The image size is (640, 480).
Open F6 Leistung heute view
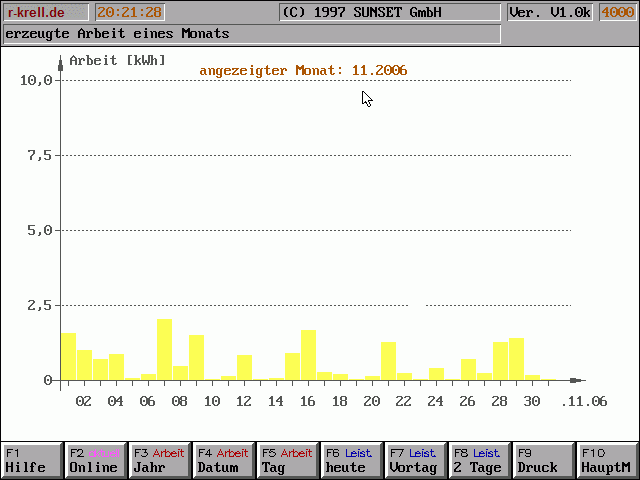351,460
